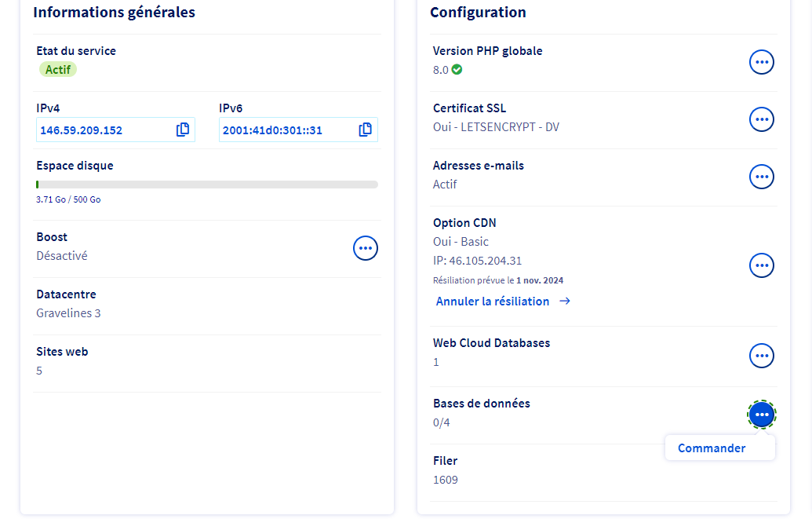Click the Espace disque usage bar
This screenshot has height=519, width=812.
click(x=207, y=185)
